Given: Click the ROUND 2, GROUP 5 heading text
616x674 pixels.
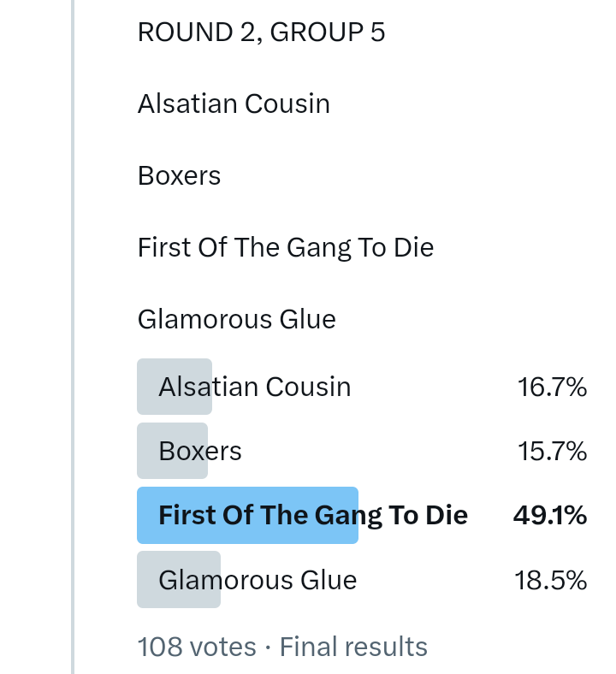Looking at the screenshot, I should pyautogui.click(x=261, y=33).
